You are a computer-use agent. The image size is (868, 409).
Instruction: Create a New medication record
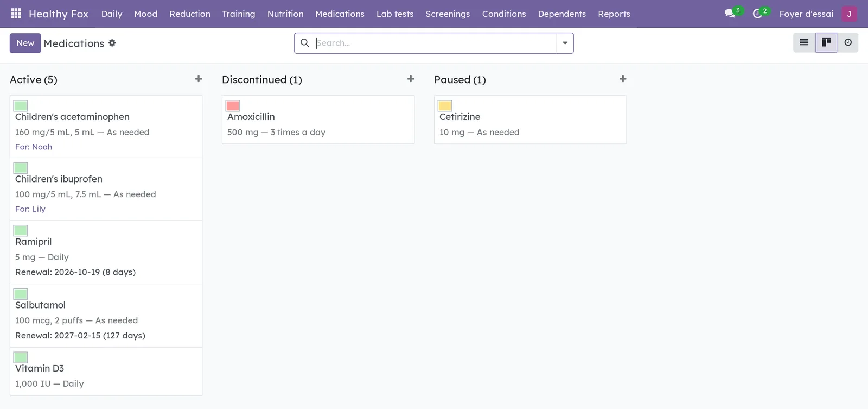tap(25, 43)
